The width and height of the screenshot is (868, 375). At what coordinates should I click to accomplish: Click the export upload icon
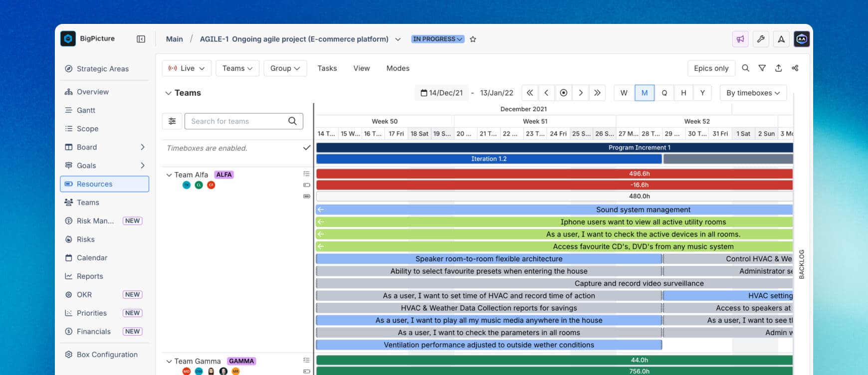pos(779,68)
